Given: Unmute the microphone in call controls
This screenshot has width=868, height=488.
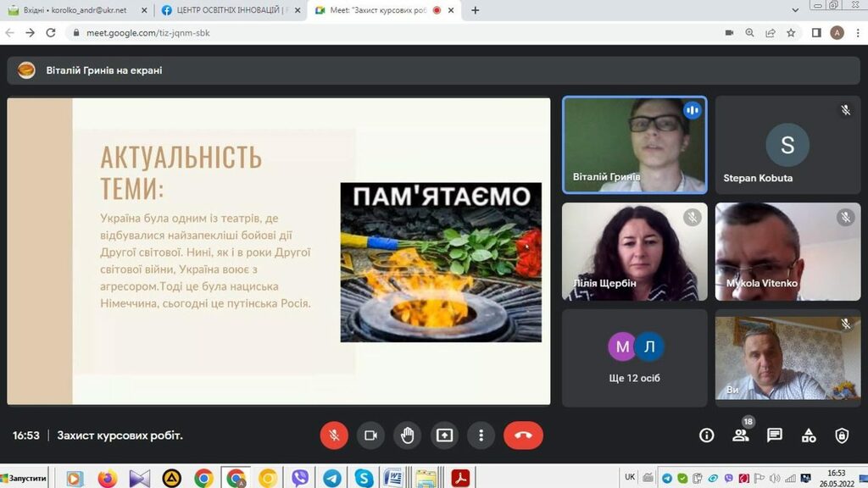Looking at the screenshot, I should 334,435.
